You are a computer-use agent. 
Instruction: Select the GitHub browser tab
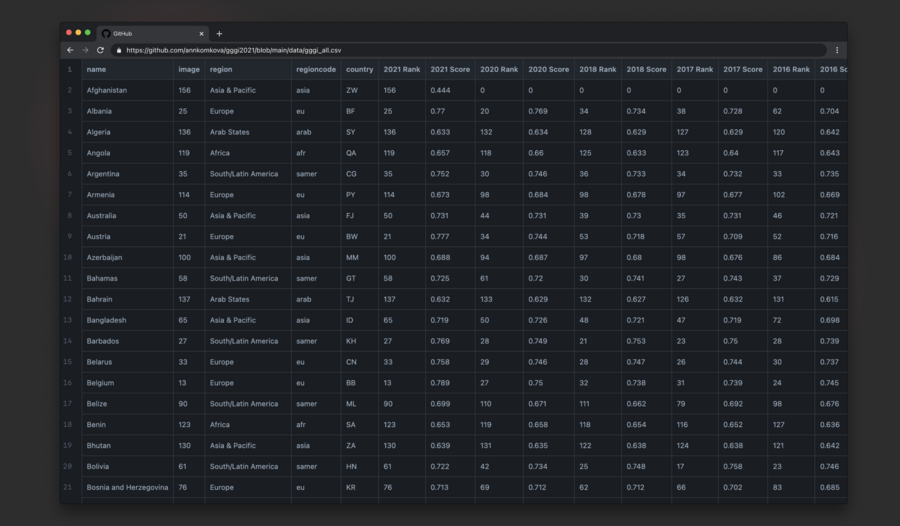150,33
